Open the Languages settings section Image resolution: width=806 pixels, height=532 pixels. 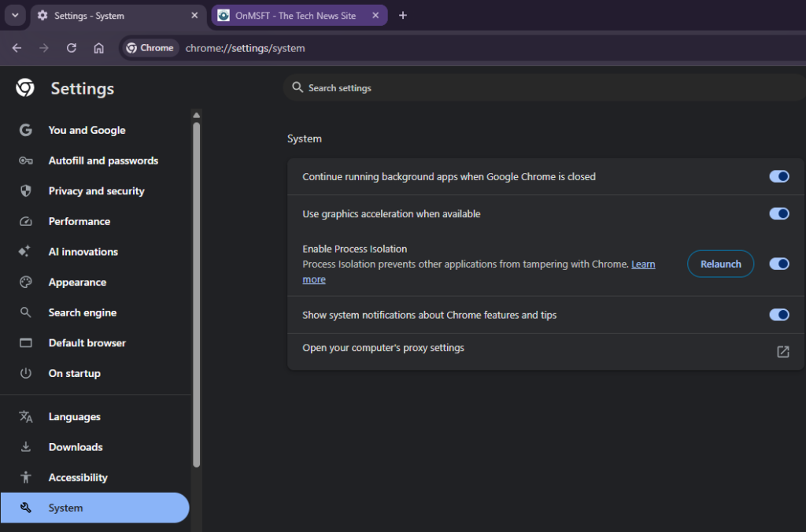[x=75, y=417]
